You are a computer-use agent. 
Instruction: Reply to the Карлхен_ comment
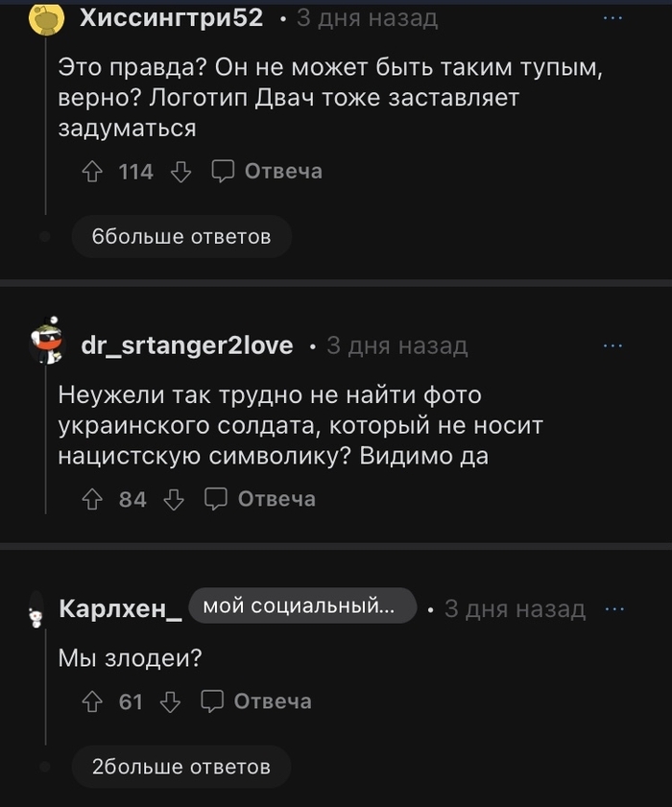point(256,701)
